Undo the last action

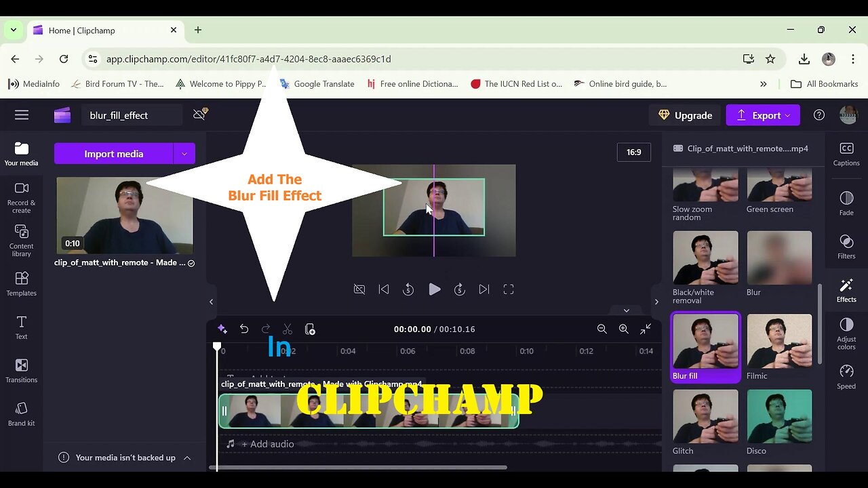click(244, 329)
